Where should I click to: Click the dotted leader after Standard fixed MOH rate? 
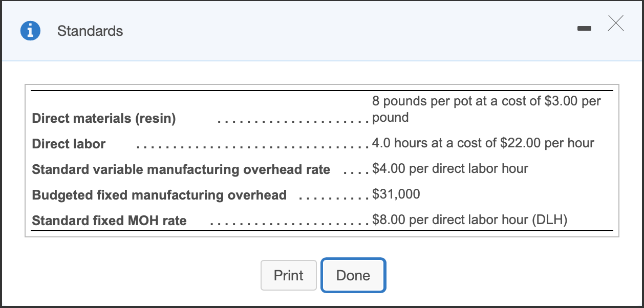pos(289,224)
